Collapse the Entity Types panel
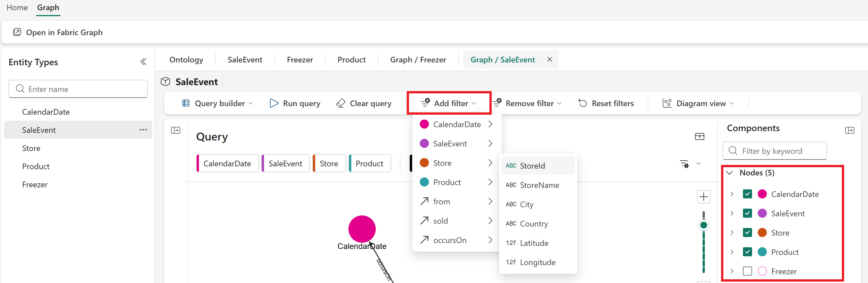Viewport: 868px width, 283px height. click(x=143, y=62)
